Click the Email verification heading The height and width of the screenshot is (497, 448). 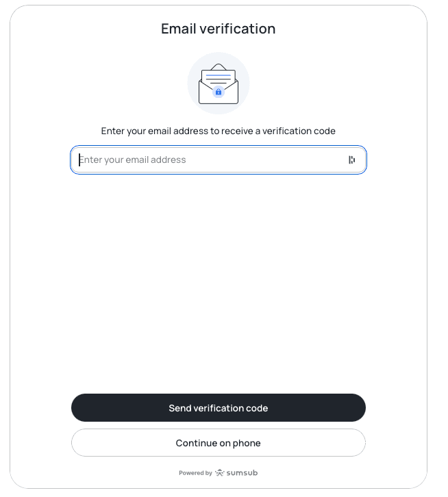[219, 29]
